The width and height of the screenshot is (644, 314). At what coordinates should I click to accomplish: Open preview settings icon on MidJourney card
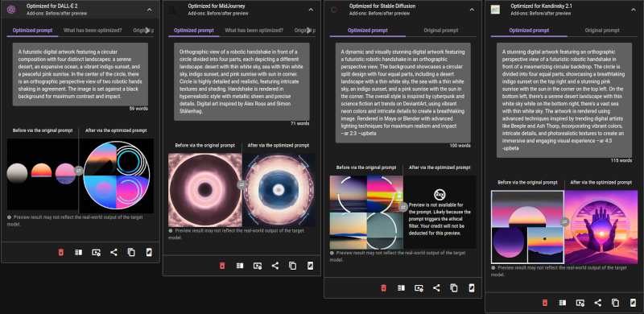coord(258,266)
